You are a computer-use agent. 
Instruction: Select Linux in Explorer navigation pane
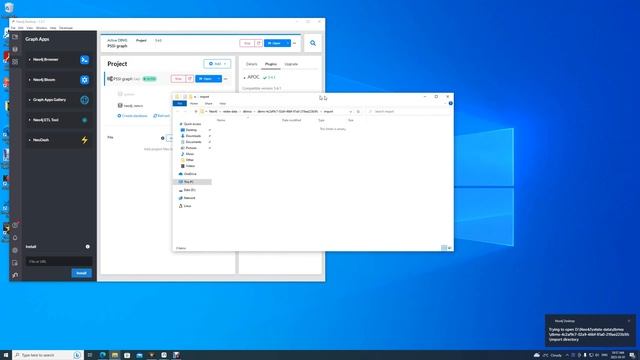point(187,206)
